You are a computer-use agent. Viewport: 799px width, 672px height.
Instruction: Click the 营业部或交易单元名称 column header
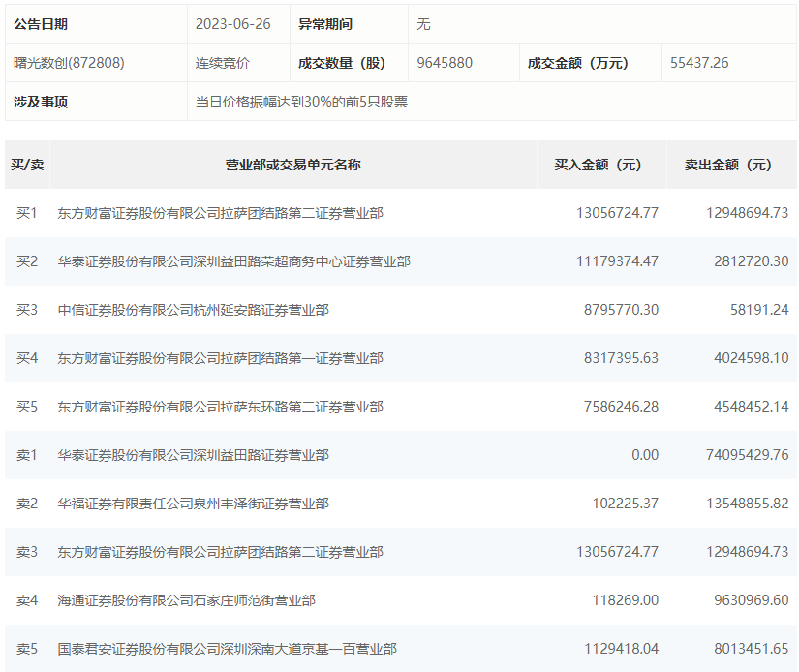(x=293, y=165)
